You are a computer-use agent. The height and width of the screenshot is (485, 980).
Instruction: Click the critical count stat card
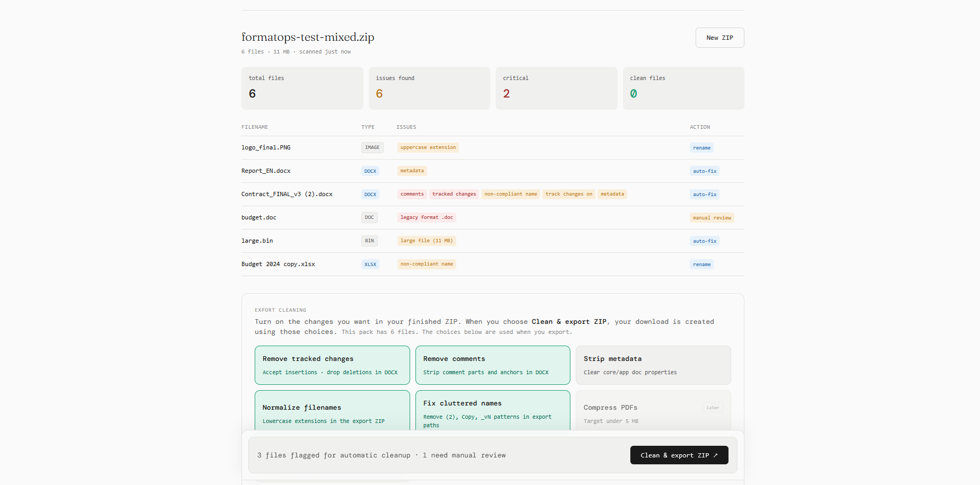pos(556,88)
